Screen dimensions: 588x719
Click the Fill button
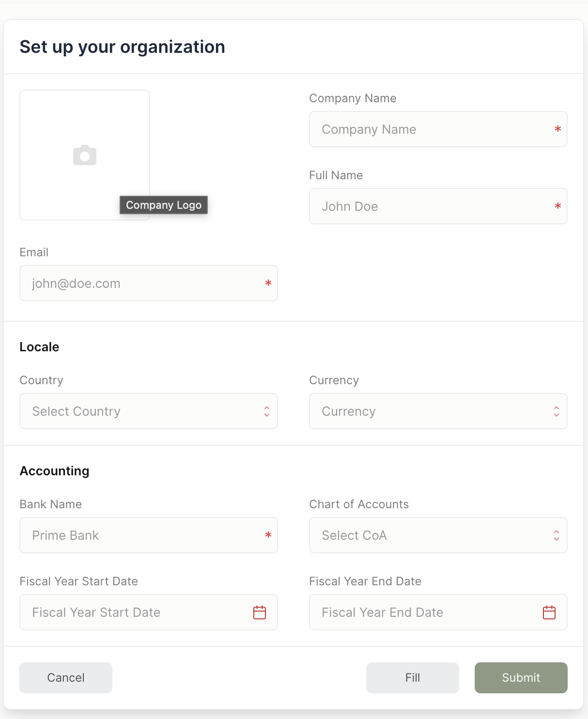(413, 678)
